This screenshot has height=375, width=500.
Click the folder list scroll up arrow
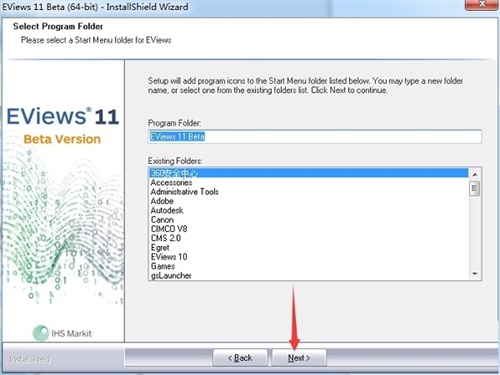(x=475, y=174)
